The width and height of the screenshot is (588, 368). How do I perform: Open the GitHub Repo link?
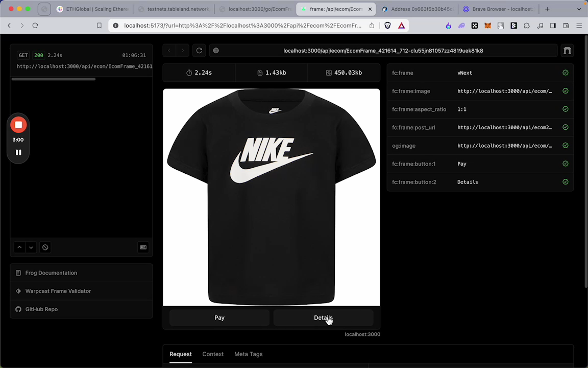point(81,309)
